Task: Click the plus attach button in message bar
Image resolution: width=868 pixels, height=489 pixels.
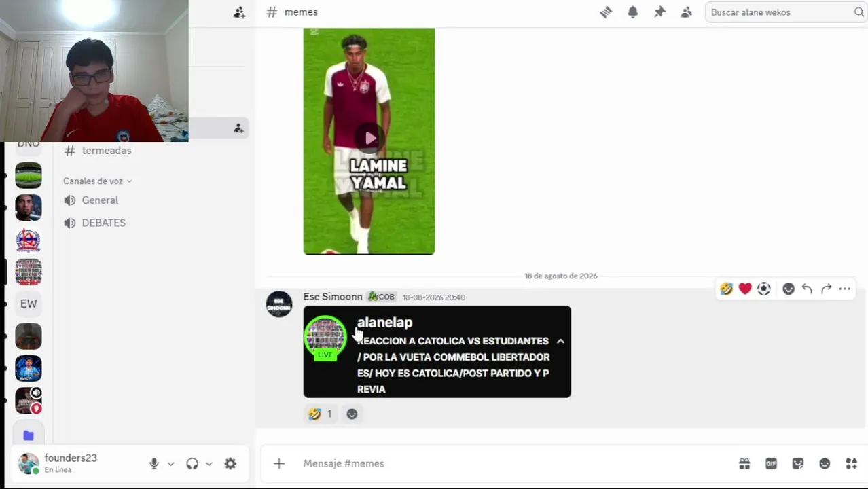Action: [x=279, y=463]
